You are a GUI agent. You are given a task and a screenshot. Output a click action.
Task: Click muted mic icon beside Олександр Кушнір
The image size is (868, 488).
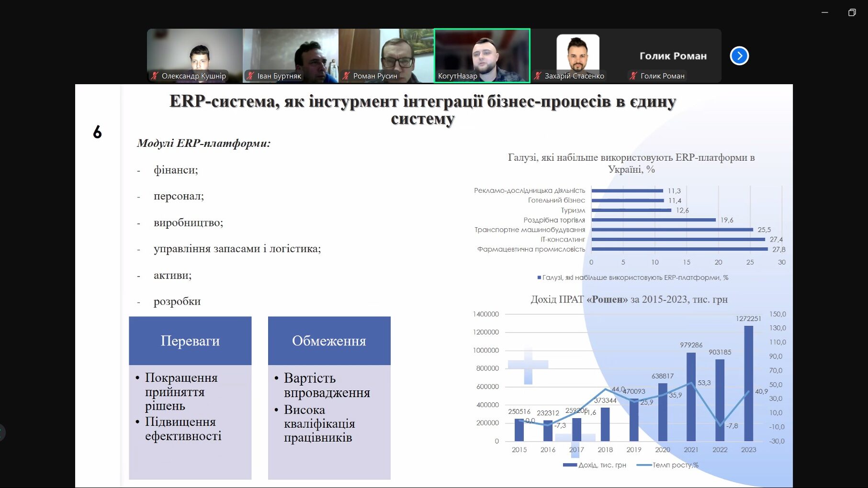pyautogui.click(x=155, y=76)
